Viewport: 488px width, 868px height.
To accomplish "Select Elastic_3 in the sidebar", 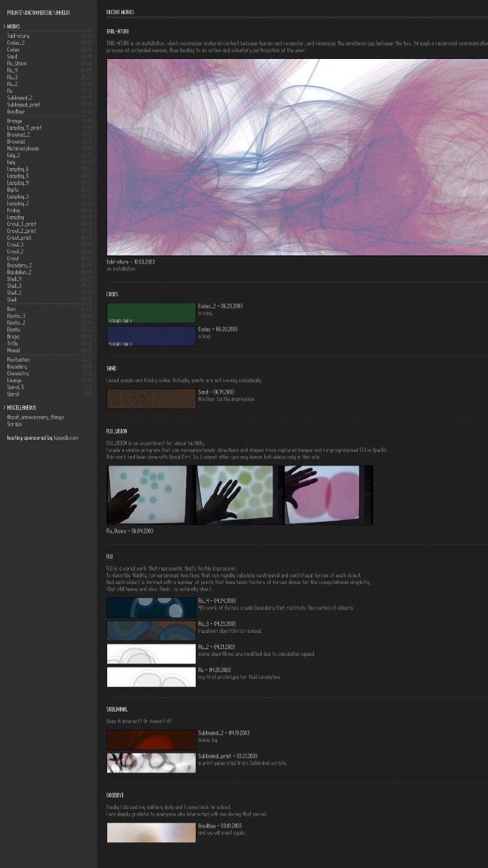I will (x=16, y=316).
